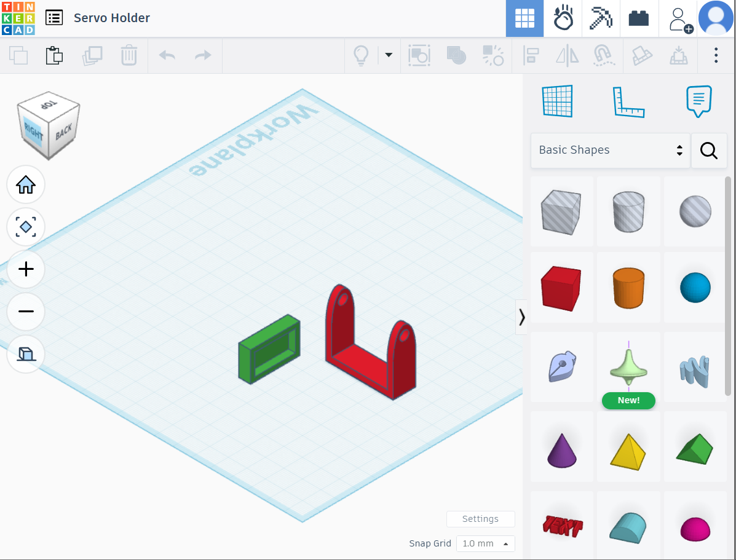Pick the teal Round Roof shape

tap(628, 526)
